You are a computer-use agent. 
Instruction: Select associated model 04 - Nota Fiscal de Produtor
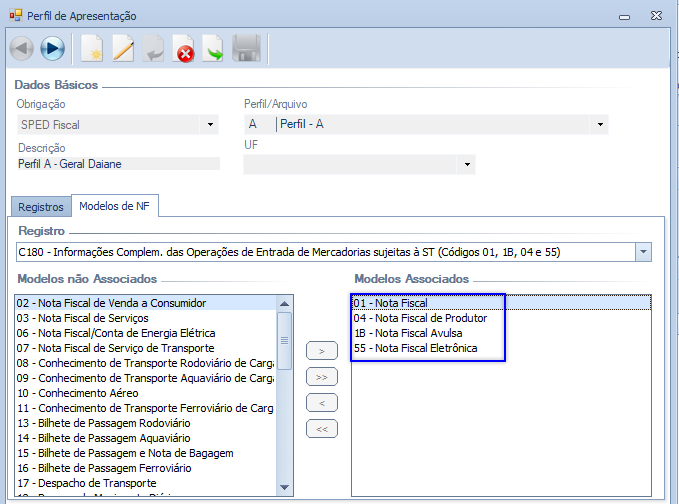(501, 318)
